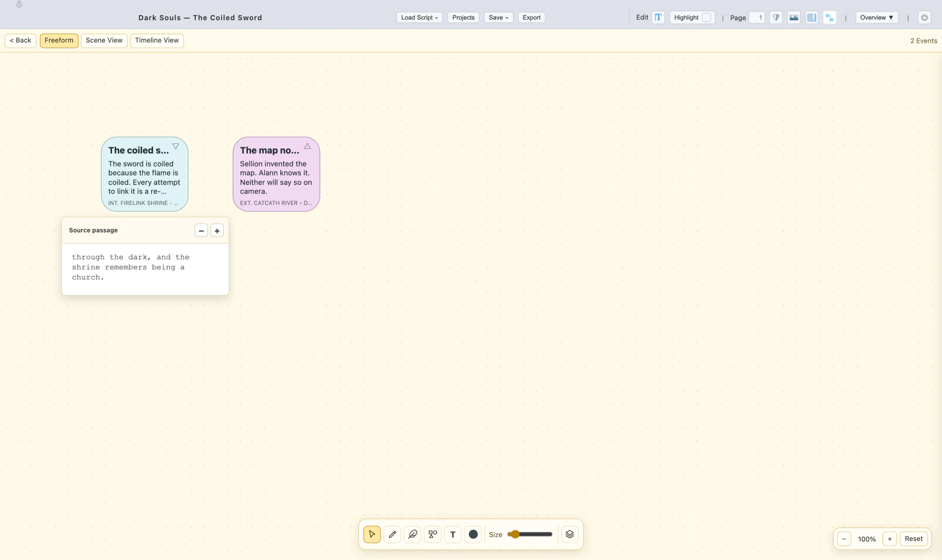Collapse the 'The map no...' card triangle
942x560 pixels.
pyautogui.click(x=307, y=146)
